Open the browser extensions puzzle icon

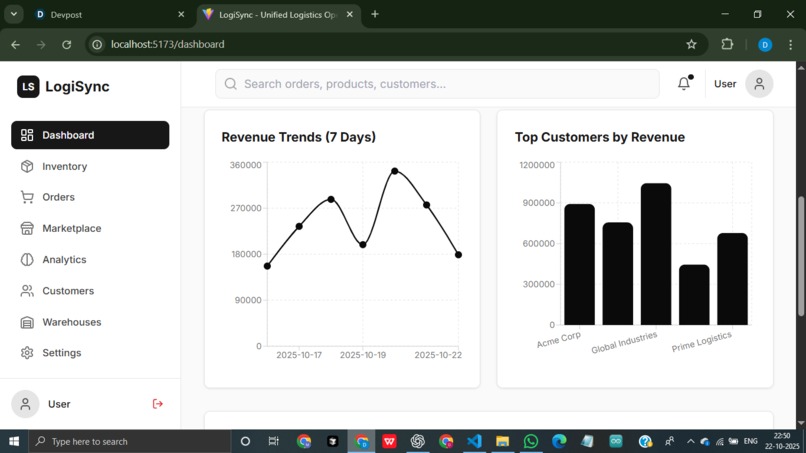pyautogui.click(x=727, y=44)
